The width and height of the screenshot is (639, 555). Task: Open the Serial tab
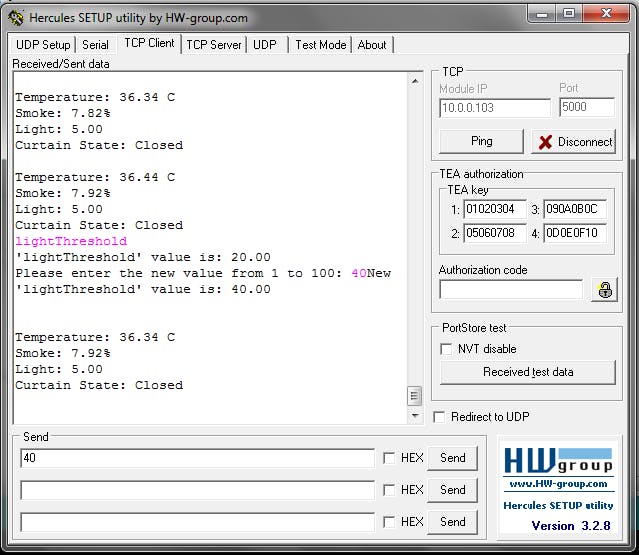(96, 45)
